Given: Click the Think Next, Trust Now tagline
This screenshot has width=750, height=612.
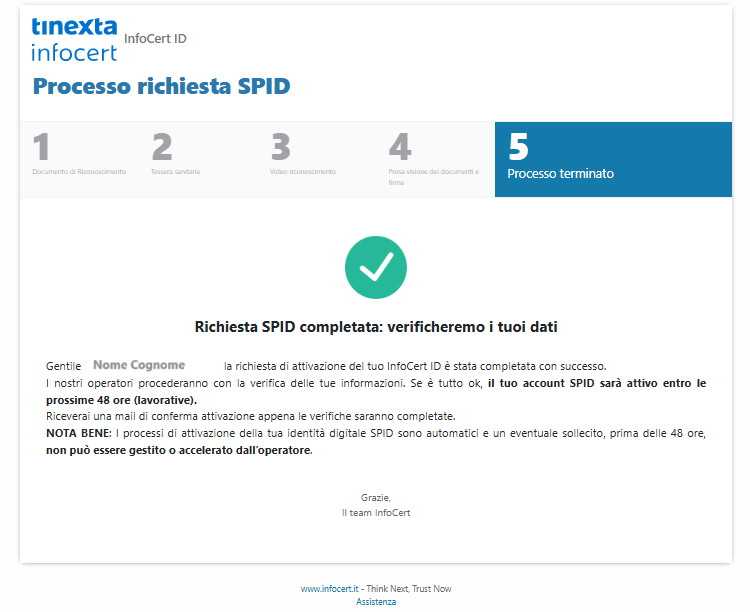Looking at the screenshot, I should (x=409, y=589).
